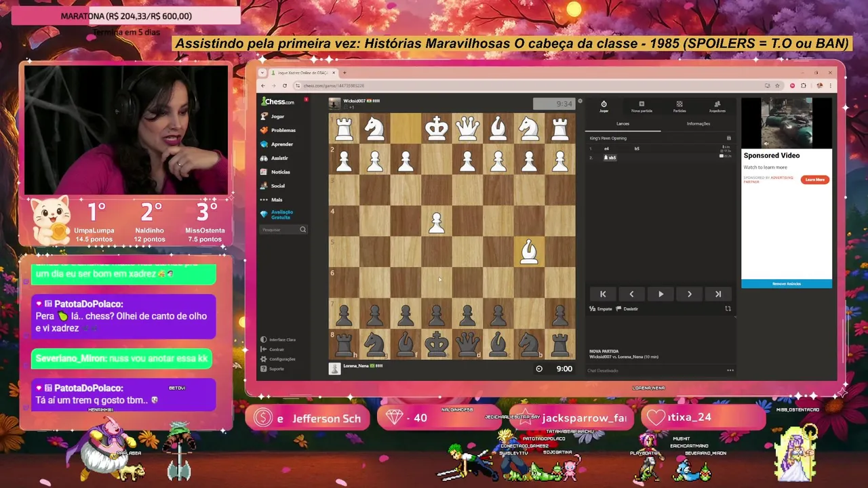Open the chat options three-dot menu
868x488 pixels.
pyautogui.click(x=730, y=370)
